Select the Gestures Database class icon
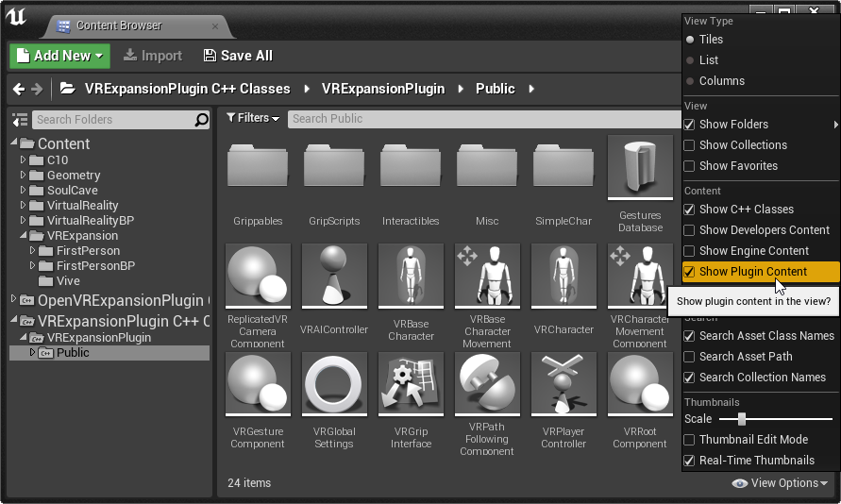 (x=640, y=167)
